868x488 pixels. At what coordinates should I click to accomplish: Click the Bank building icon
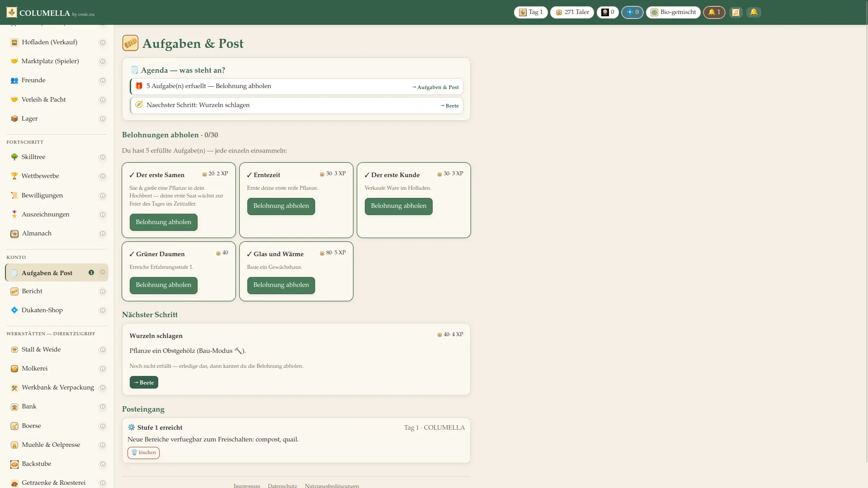click(x=14, y=407)
